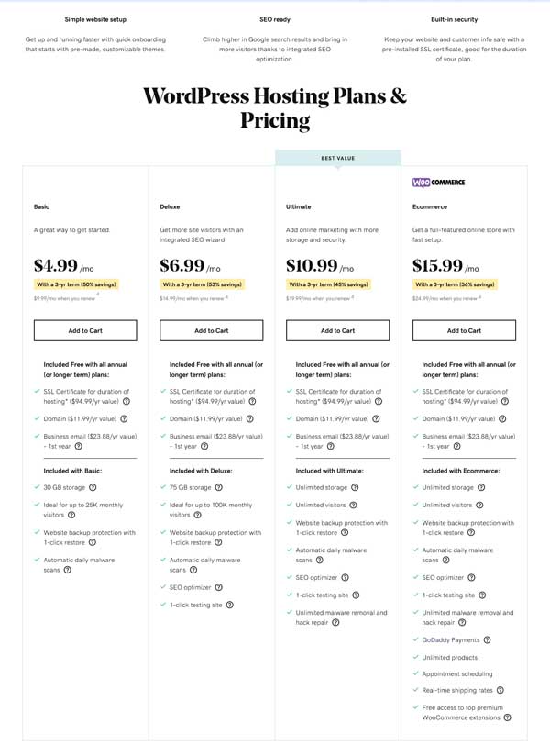Open the GoDaddy Payments link
Viewport: 550px width, 756px height.
[x=451, y=640]
